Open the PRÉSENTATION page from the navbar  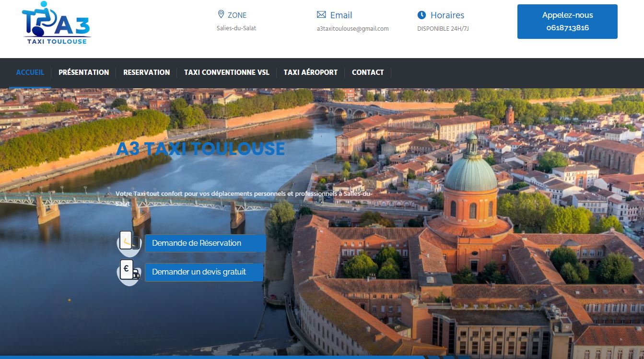click(83, 72)
